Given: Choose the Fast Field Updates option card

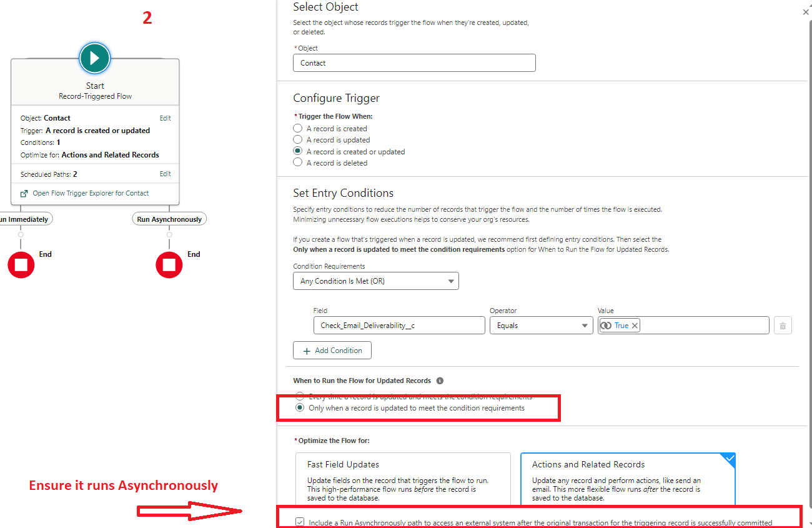Looking at the screenshot, I should (x=403, y=479).
